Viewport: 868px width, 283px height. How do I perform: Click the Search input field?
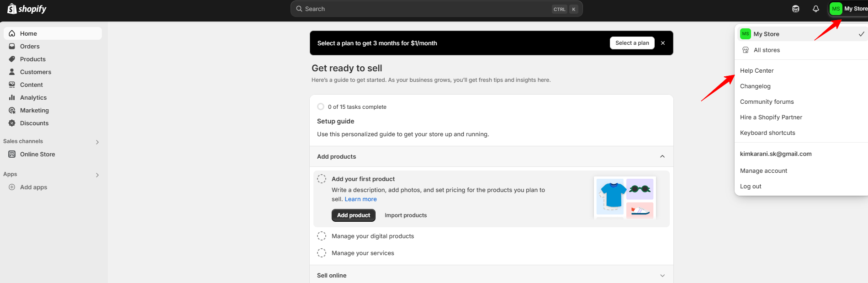[x=425, y=9]
